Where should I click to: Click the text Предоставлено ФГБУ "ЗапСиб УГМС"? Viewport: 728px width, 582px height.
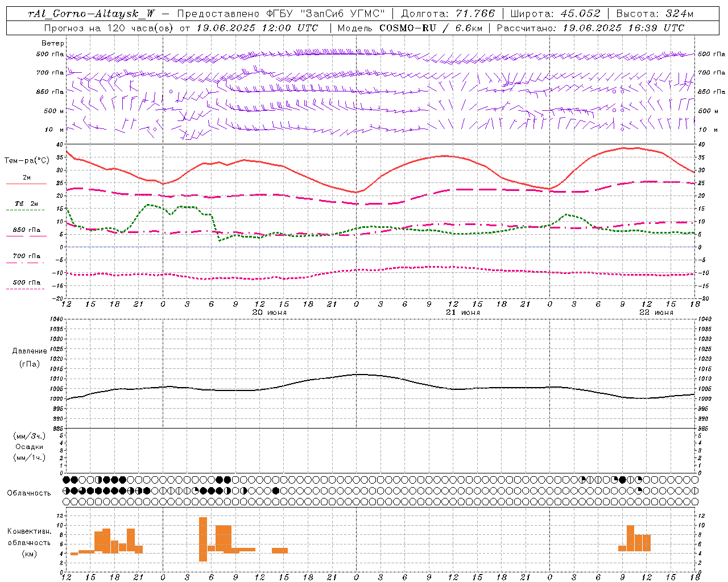[x=281, y=14]
